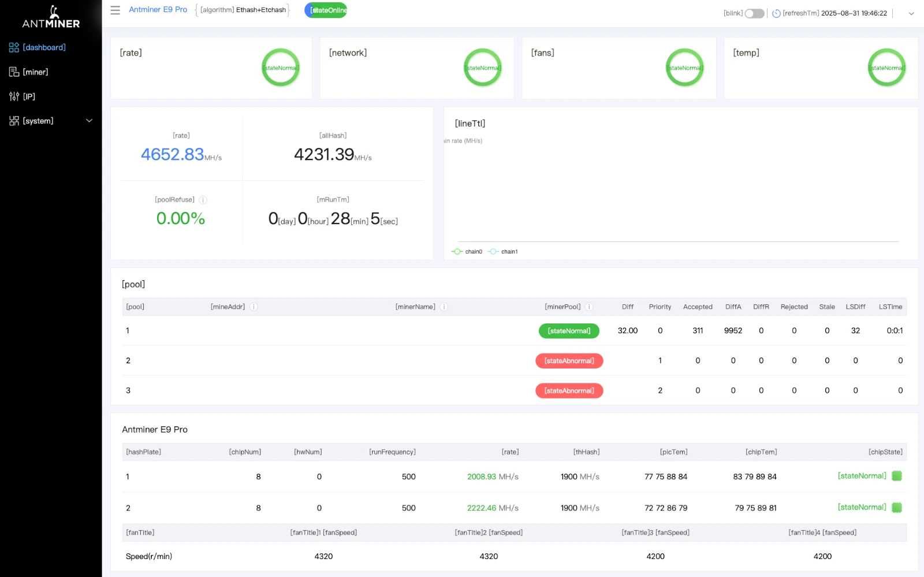924x577 pixels.
Task: Expand the system submenu chevron
Action: pyautogui.click(x=89, y=121)
